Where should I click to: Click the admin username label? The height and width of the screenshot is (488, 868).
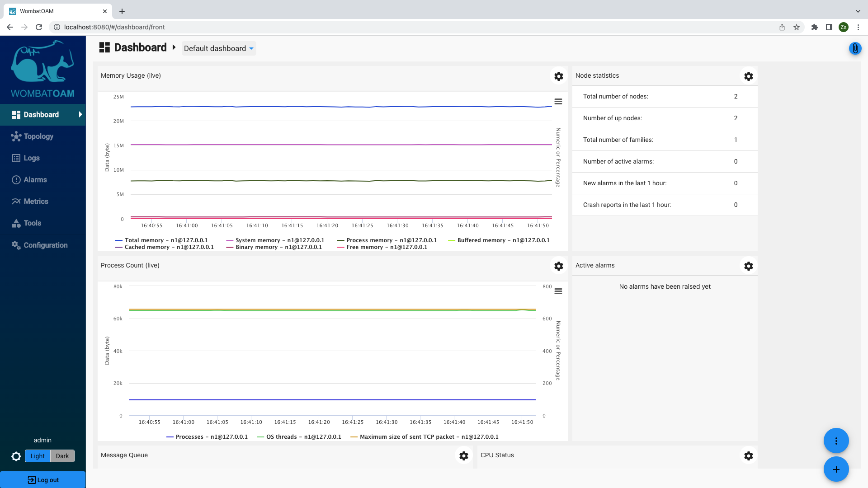point(42,440)
